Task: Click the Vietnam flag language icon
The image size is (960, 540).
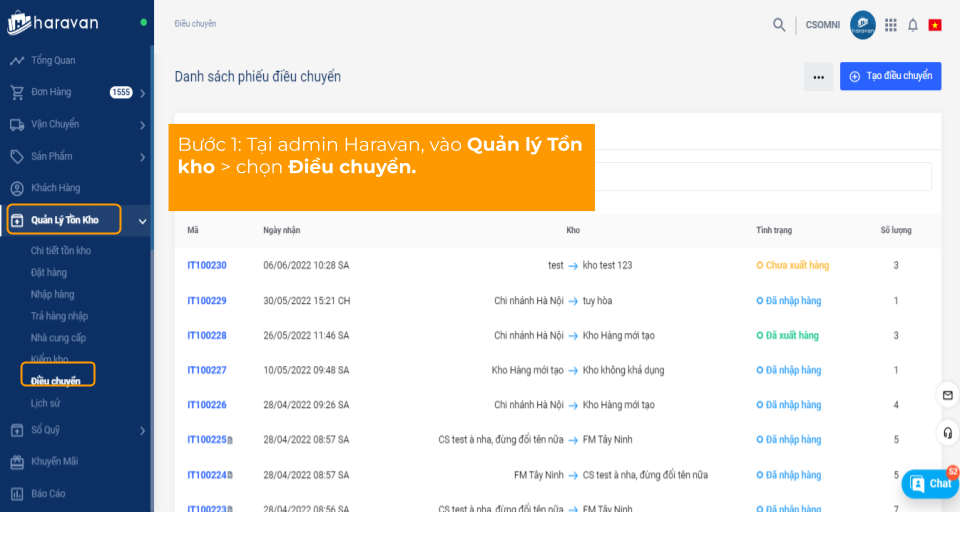Action: point(935,25)
